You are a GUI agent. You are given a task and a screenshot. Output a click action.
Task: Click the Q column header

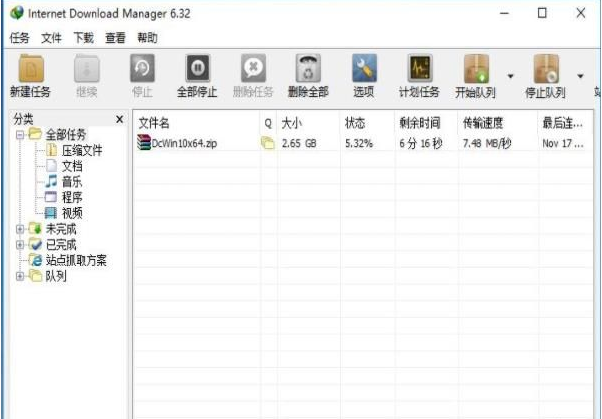coord(268,123)
